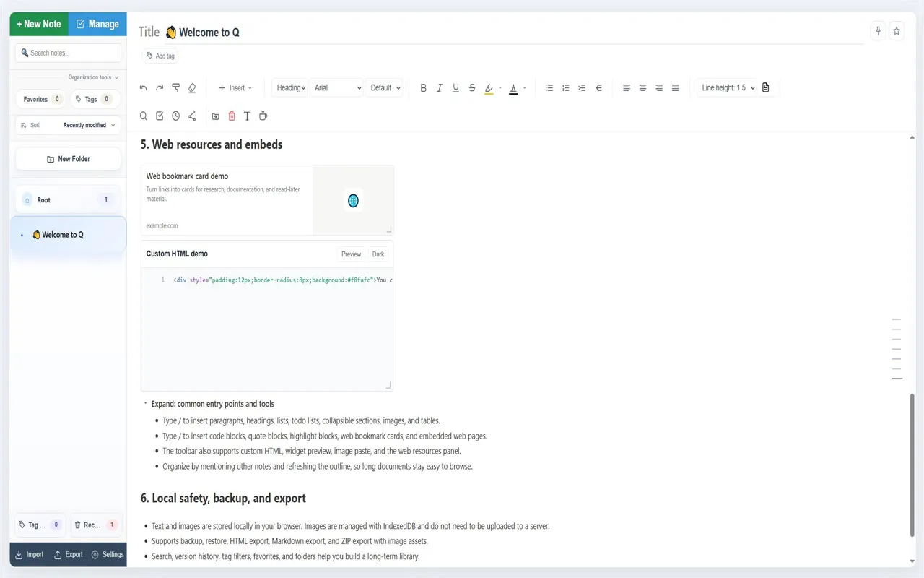The image size is (924, 578).
Task: Insert a bulleted list
Action: 549,88
